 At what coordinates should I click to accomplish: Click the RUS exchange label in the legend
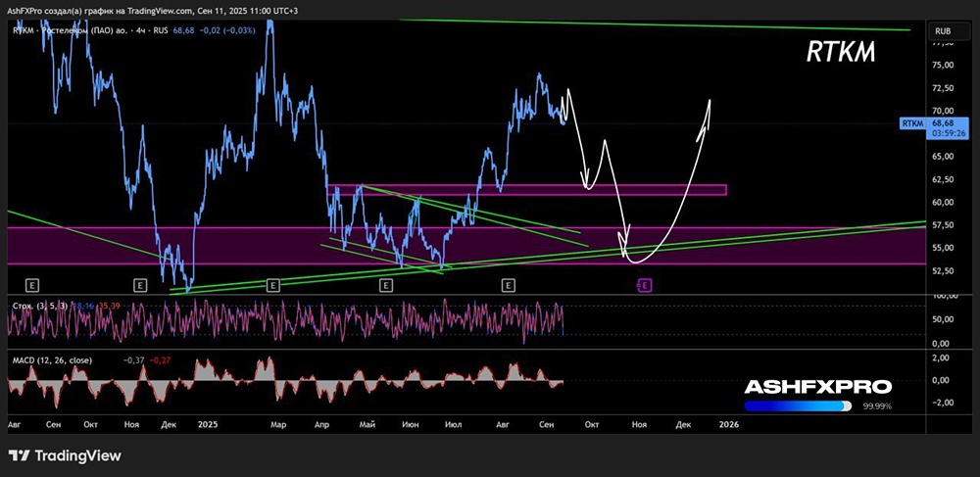[x=160, y=29]
